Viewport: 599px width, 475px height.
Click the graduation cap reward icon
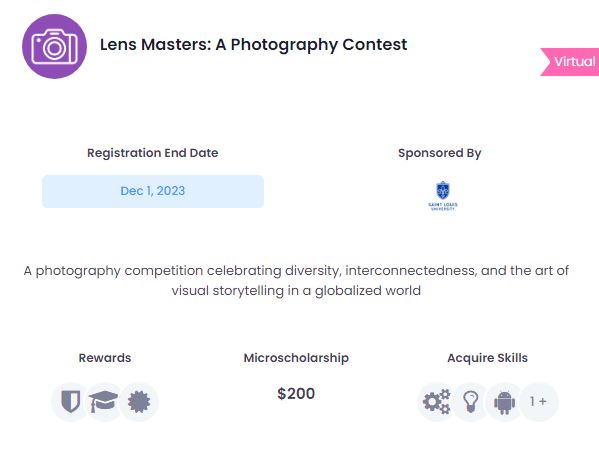pos(104,402)
